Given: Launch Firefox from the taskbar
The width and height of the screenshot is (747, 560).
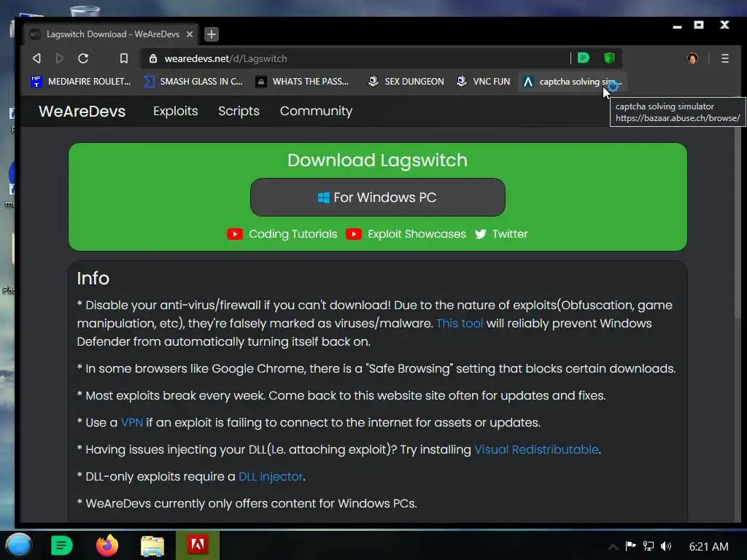Looking at the screenshot, I should click(107, 545).
